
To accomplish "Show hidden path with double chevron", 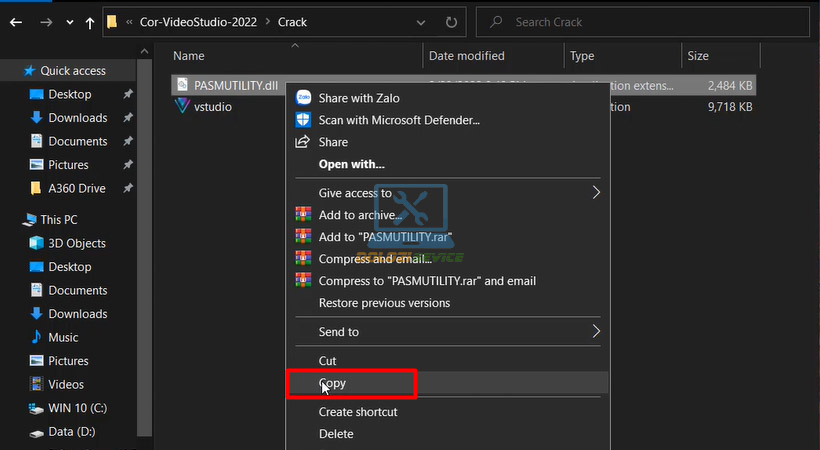I will pos(129,22).
